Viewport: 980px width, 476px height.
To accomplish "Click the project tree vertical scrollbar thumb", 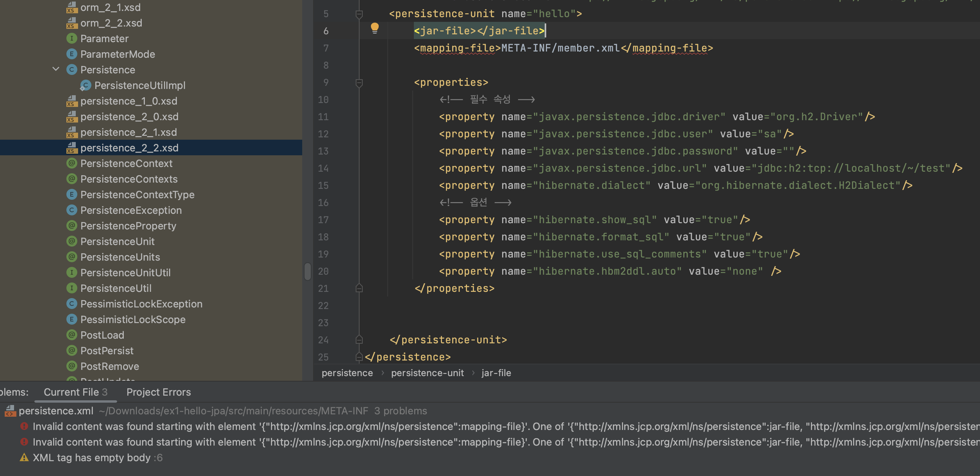I will [308, 272].
